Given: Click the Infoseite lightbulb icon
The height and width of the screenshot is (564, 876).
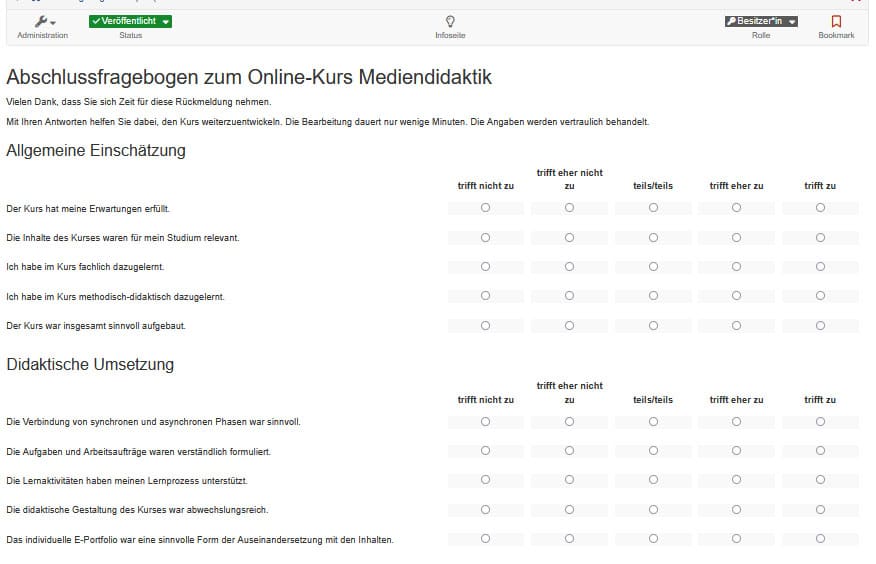Looking at the screenshot, I should 450,21.
